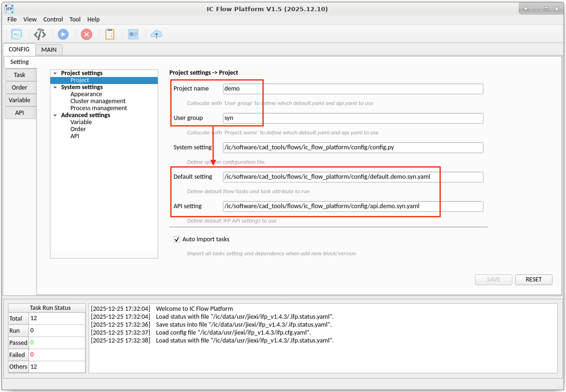This screenshot has height=392, width=566.
Task: Toggle the Auto import tasks checkbox
Action: click(177, 239)
